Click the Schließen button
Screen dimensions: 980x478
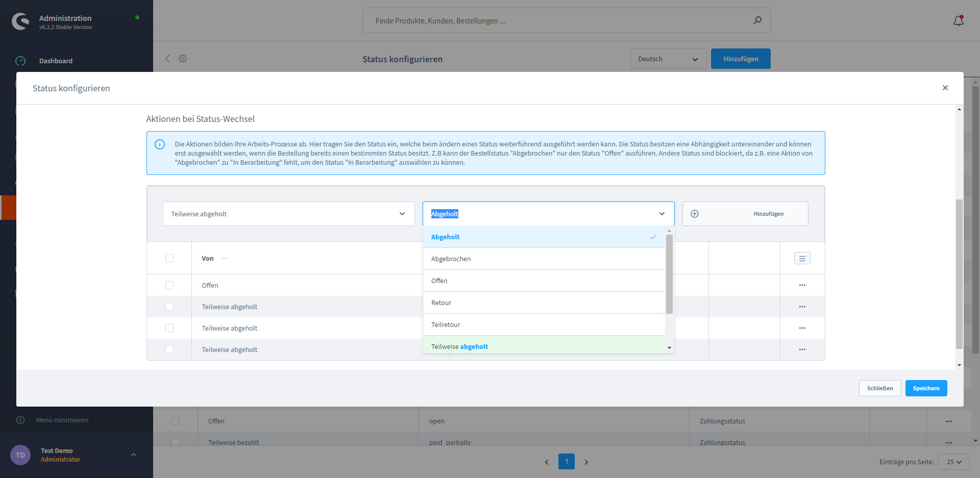tap(880, 388)
